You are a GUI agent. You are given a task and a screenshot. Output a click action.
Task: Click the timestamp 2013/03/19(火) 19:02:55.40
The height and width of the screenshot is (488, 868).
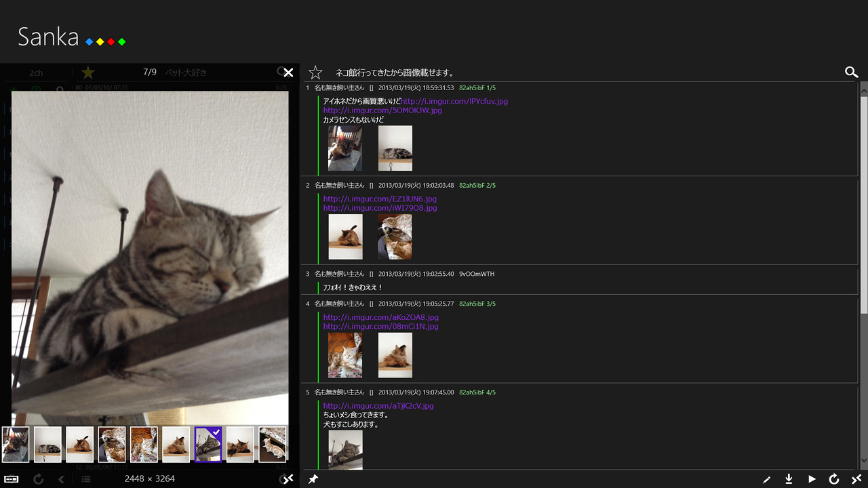coord(416,274)
